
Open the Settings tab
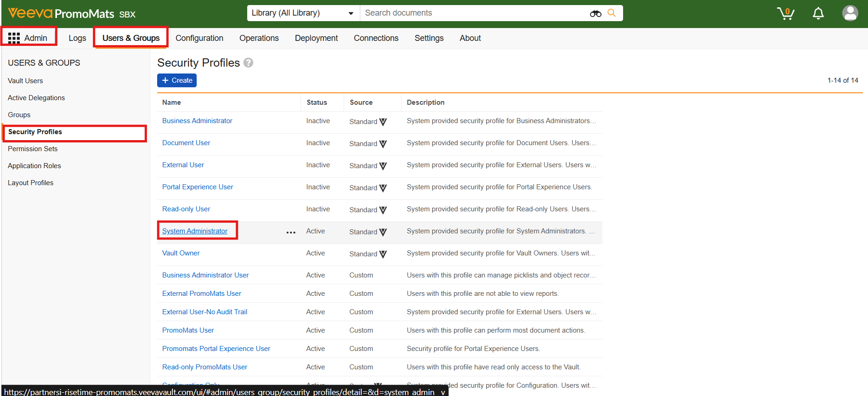(429, 38)
